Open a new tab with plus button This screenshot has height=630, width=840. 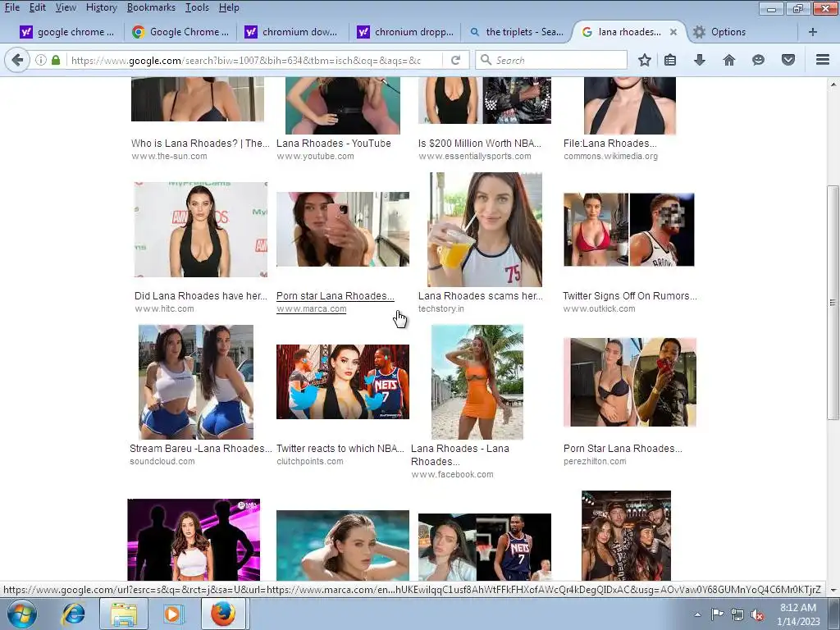click(x=813, y=32)
